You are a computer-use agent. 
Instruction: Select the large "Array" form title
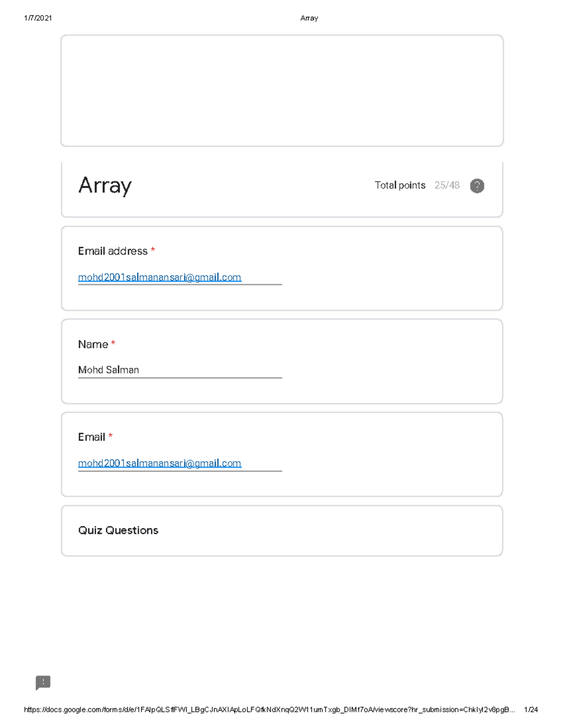(105, 186)
